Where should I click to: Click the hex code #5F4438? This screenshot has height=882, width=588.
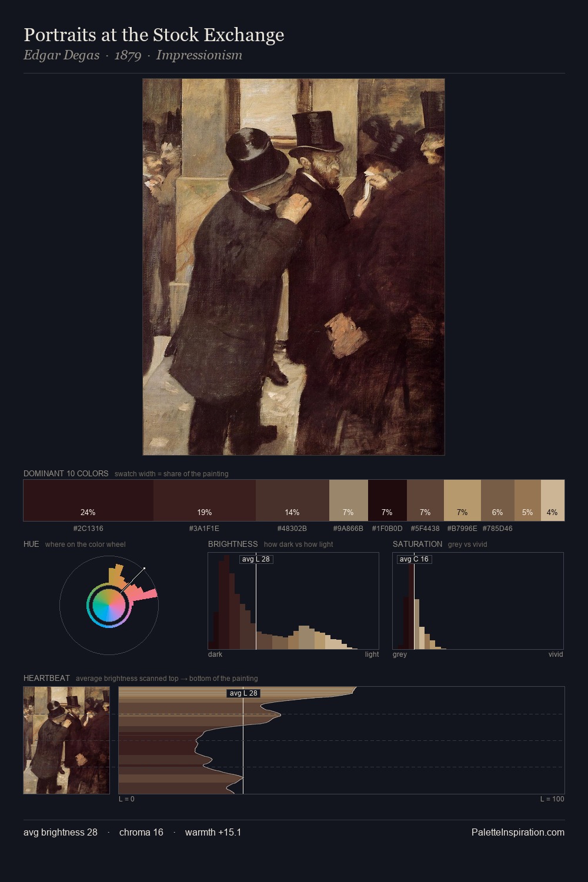point(425,529)
